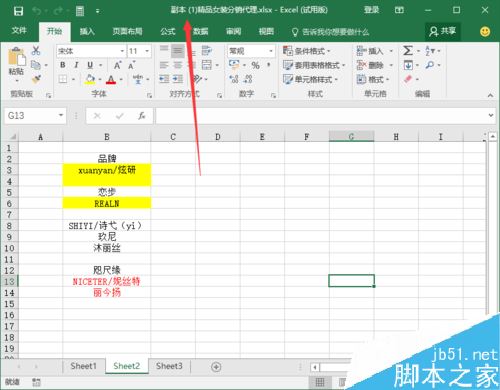Collapse the ribbon with the chevron
The image size is (500, 390).
pos(490,95)
